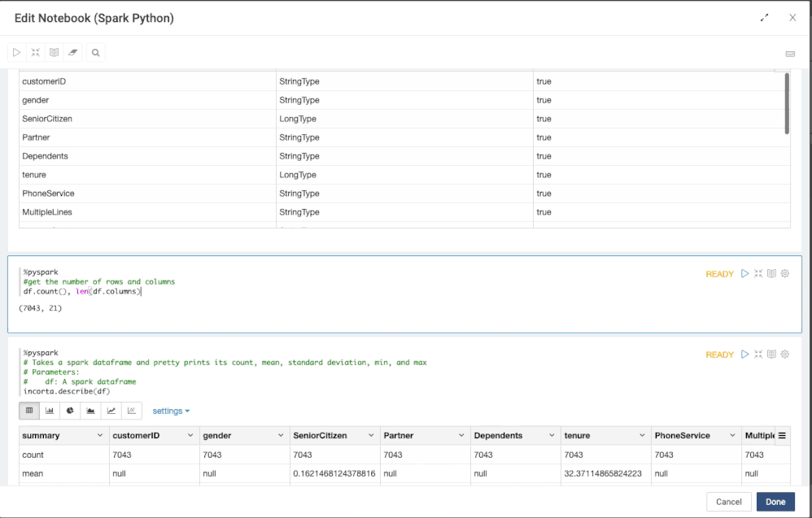Click the Cancel button
The height and width of the screenshot is (518, 812).
pyautogui.click(x=728, y=502)
